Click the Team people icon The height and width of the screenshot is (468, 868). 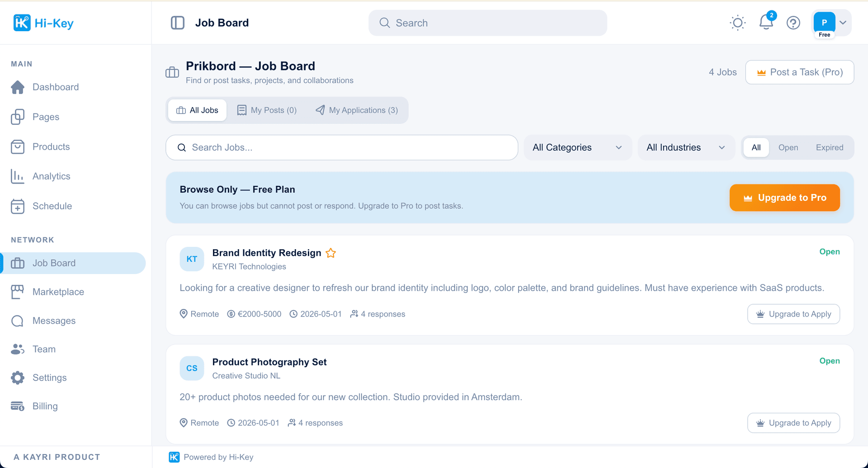[x=18, y=349]
